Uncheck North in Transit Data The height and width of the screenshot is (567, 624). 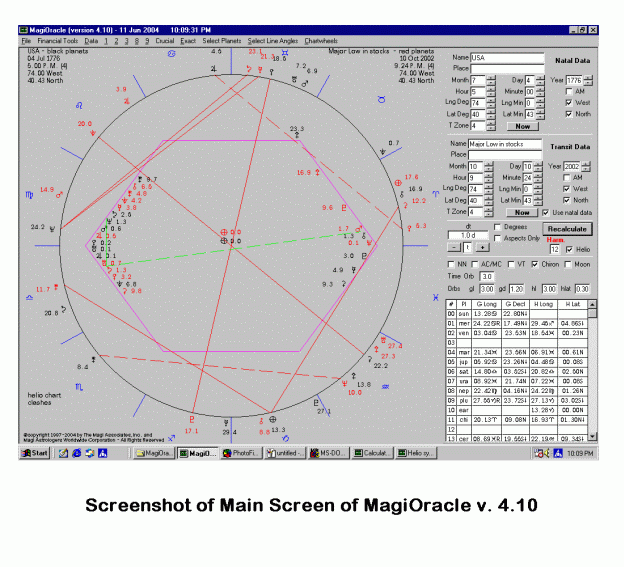[567, 200]
